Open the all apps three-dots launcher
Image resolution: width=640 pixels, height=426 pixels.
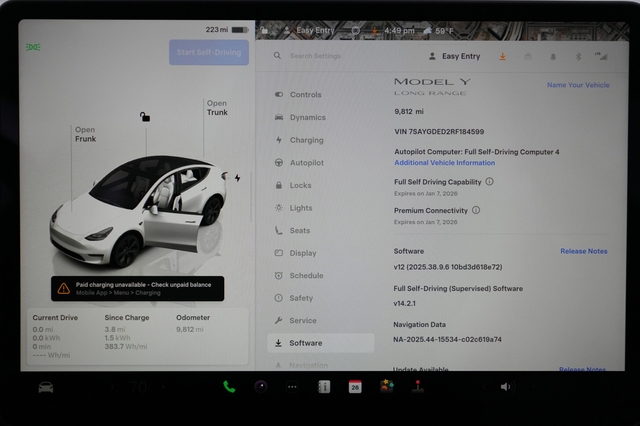click(x=292, y=387)
